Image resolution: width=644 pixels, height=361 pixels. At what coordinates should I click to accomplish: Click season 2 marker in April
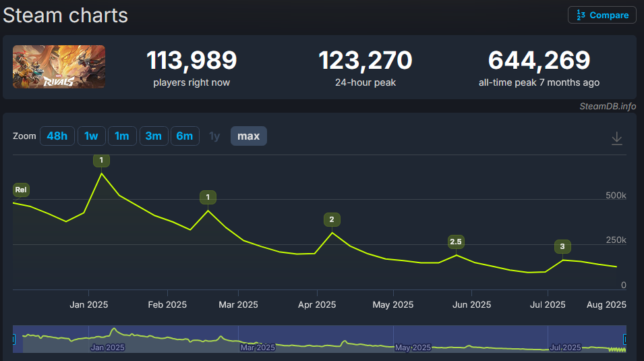pos(332,219)
